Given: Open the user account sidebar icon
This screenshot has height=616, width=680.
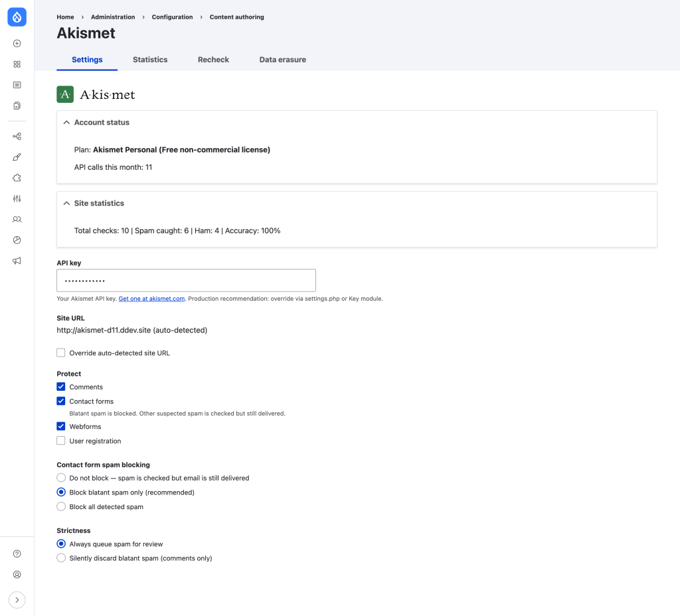Looking at the screenshot, I should pos(17,574).
